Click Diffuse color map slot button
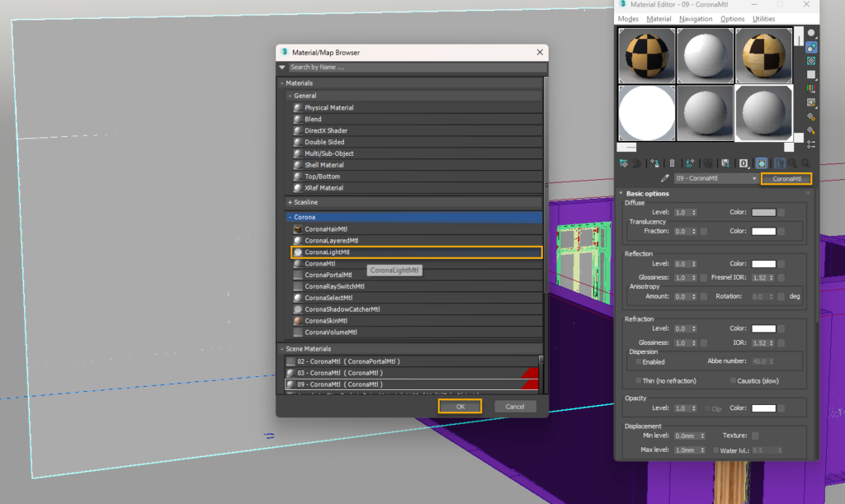Screen dimensions: 845x504 click(781, 212)
